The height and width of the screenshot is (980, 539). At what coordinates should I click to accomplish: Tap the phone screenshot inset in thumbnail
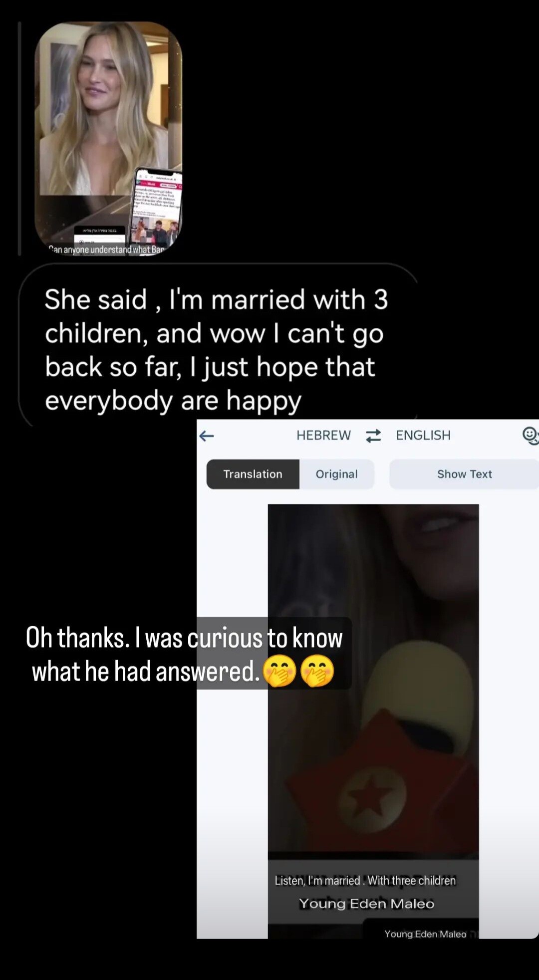point(156,210)
